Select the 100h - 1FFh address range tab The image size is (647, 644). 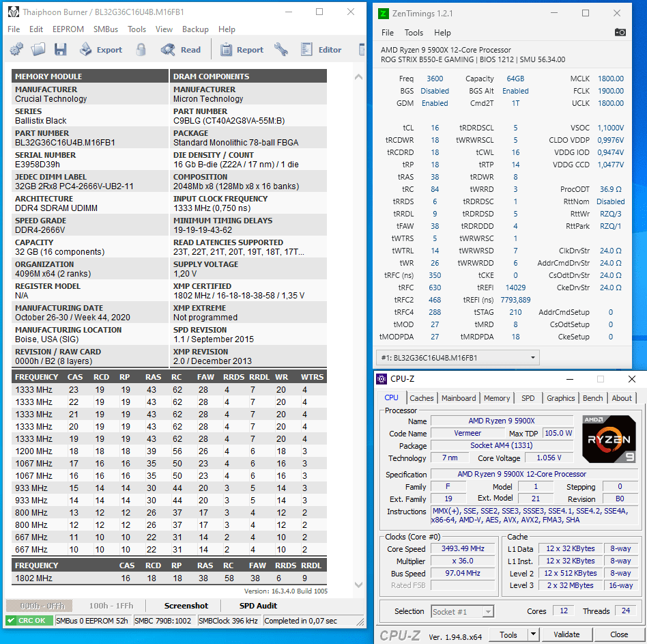(x=111, y=606)
